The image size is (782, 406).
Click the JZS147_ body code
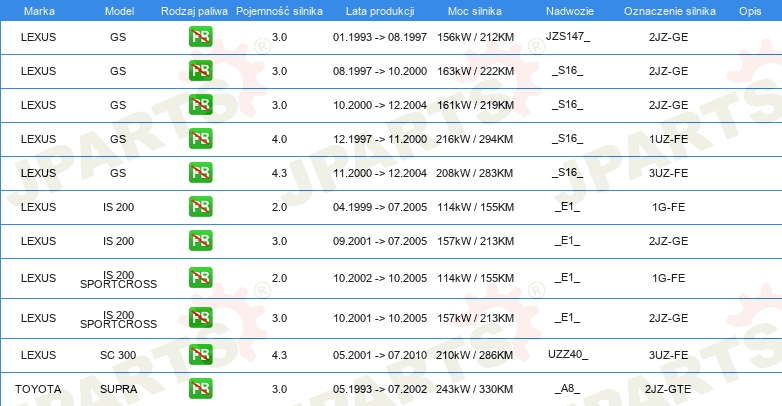coord(568,36)
